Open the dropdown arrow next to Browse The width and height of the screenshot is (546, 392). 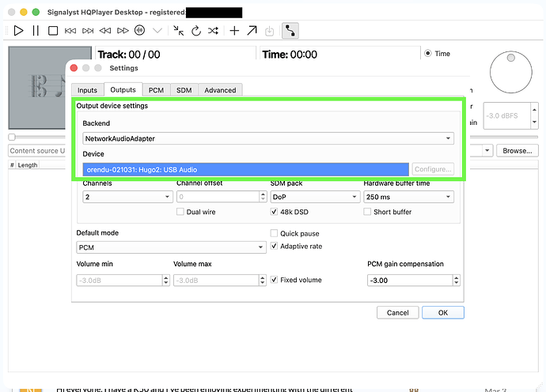tap(487, 151)
